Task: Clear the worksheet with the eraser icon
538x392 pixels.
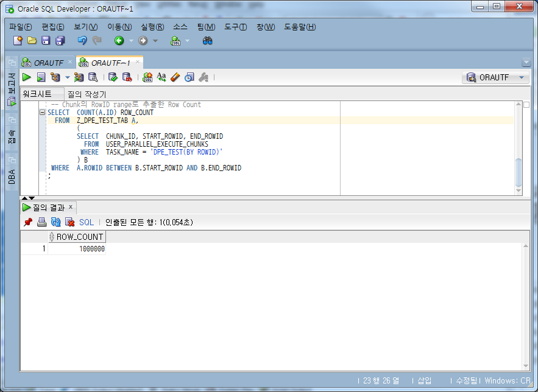Action: pos(176,77)
